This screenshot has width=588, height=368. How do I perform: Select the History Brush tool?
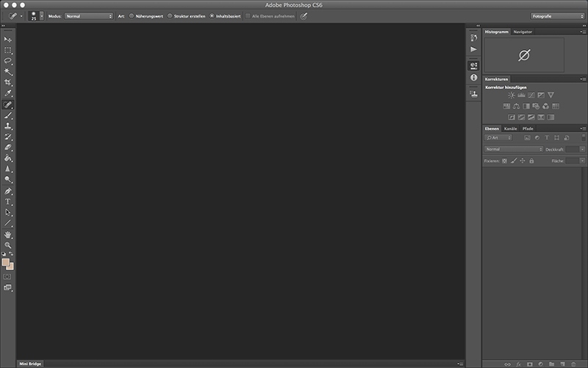(8, 137)
